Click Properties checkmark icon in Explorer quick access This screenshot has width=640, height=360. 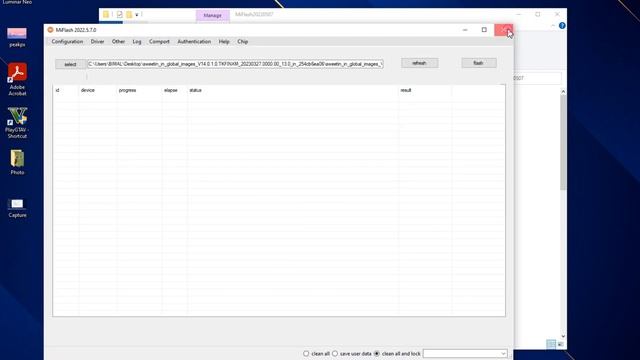pyautogui.click(x=119, y=14)
